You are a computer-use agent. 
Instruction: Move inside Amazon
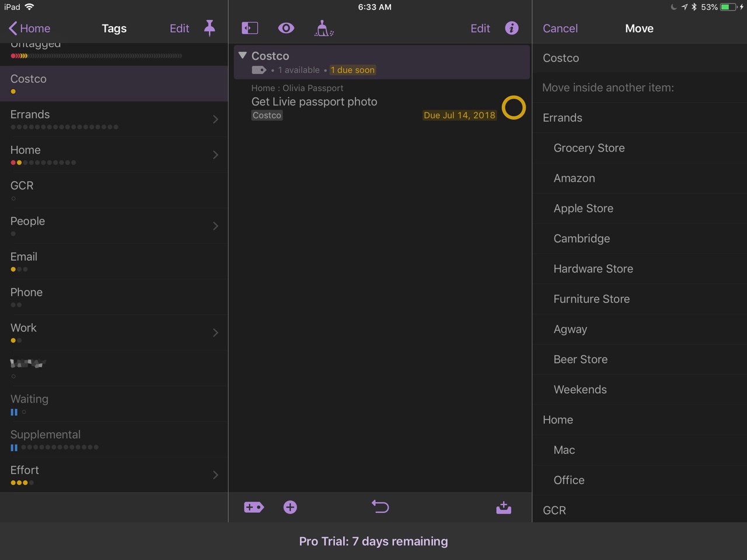pyautogui.click(x=640, y=178)
